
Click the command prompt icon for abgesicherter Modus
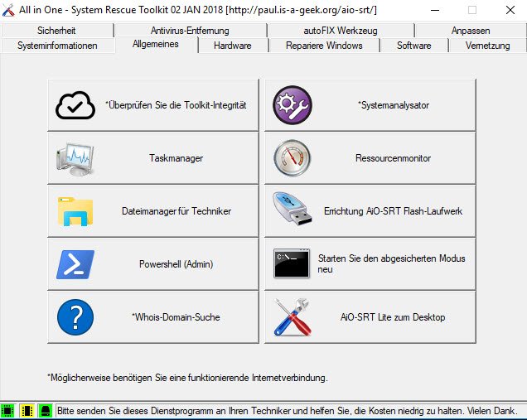coord(292,263)
